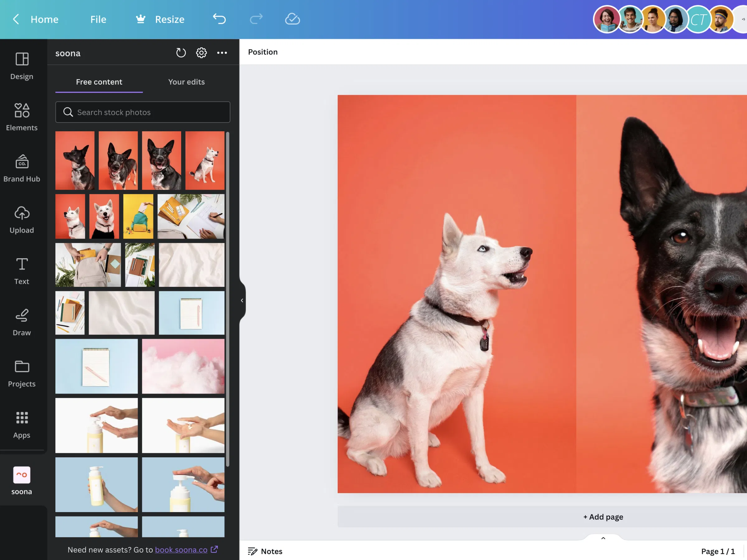
Task: Open the book.soona.co link
Action: 181,549
